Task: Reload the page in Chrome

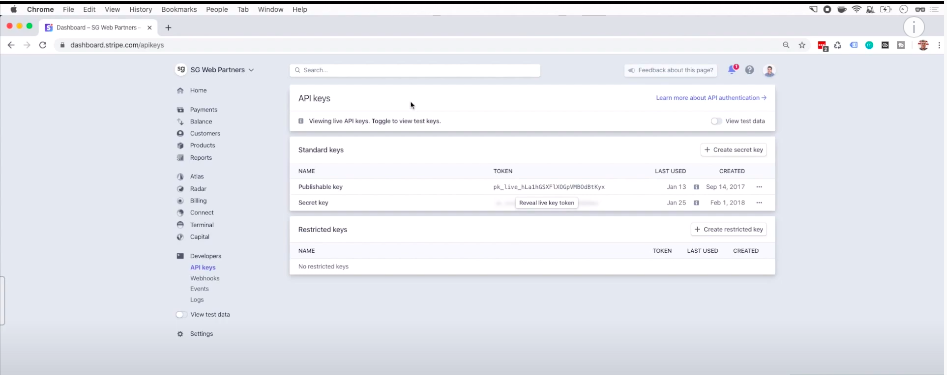Action: point(42,45)
